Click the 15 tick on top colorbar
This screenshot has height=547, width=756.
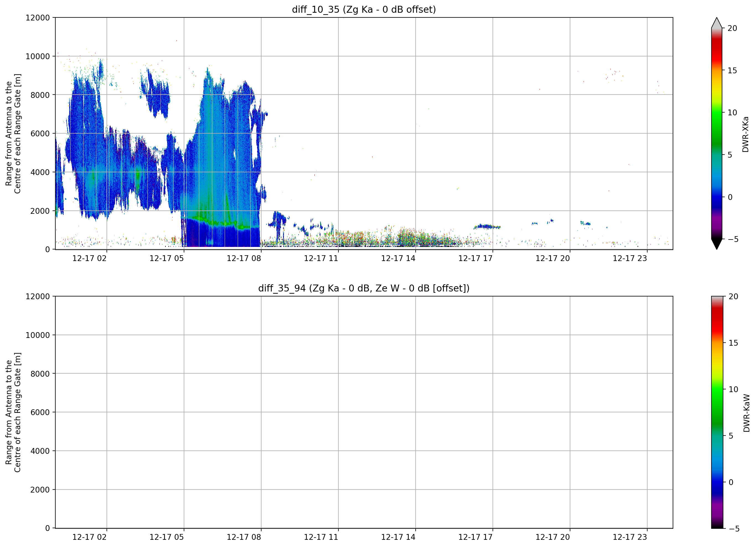(x=732, y=71)
